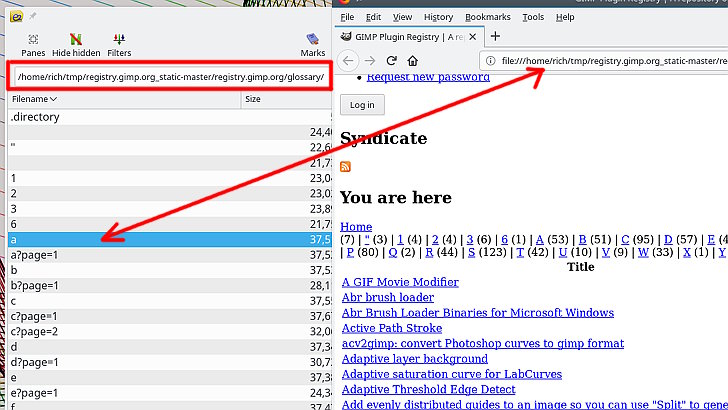Open A GIF Movie Modifier link
728x410 pixels.
point(400,282)
